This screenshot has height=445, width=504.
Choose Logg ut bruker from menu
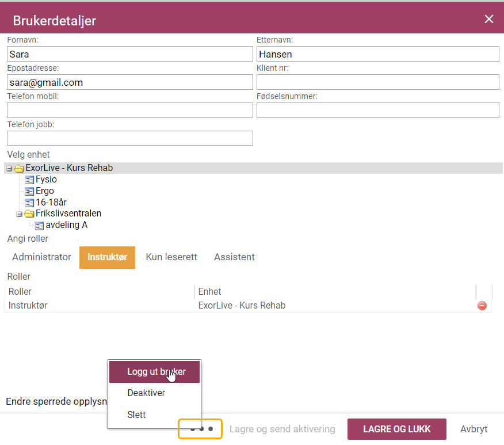[x=154, y=372]
